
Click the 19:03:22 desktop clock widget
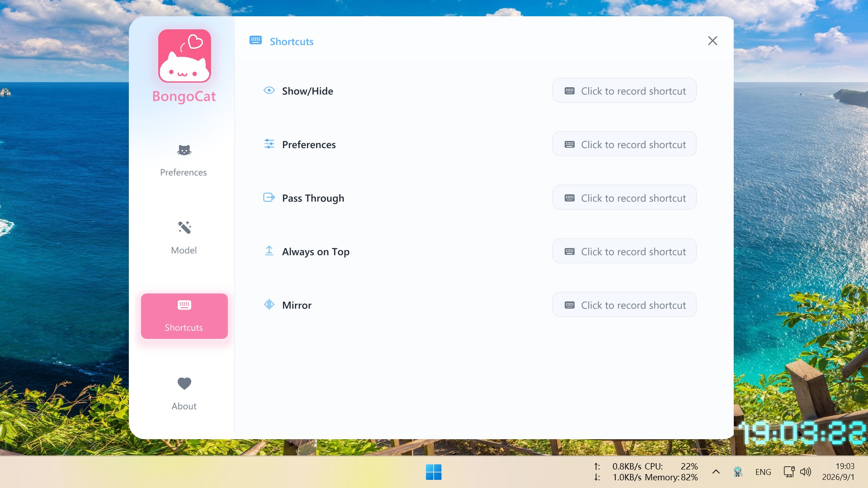[x=802, y=433]
